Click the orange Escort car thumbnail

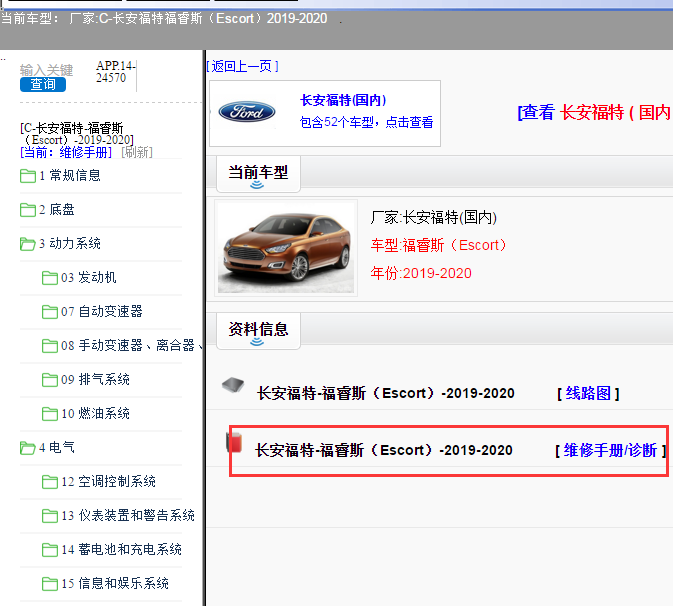tap(286, 248)
